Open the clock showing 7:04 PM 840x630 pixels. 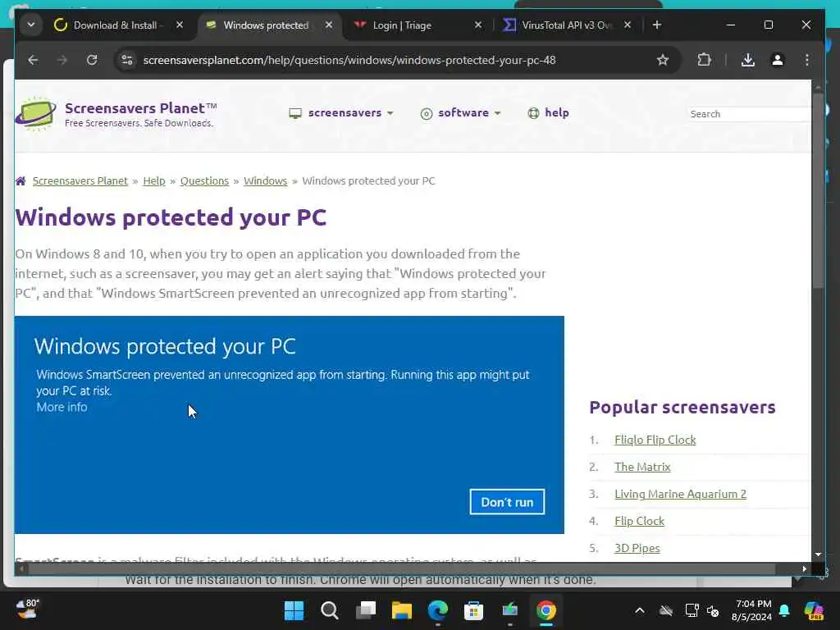point(752,610)
